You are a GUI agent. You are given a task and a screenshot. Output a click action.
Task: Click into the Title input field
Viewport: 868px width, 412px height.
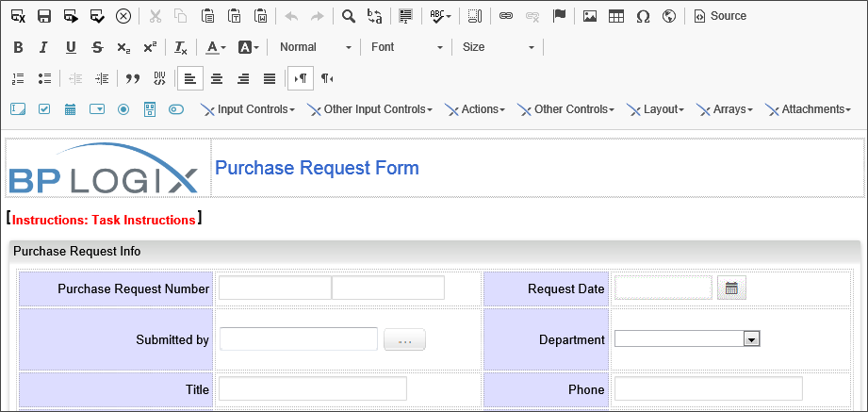[312, 389]
